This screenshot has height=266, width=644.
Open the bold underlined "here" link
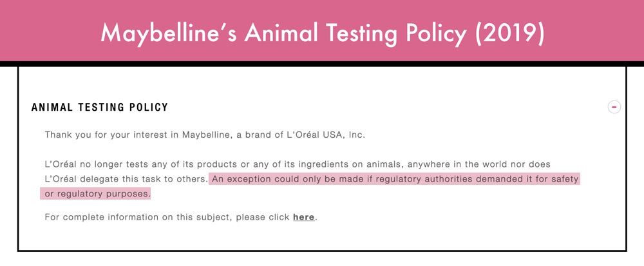(303, 217)
